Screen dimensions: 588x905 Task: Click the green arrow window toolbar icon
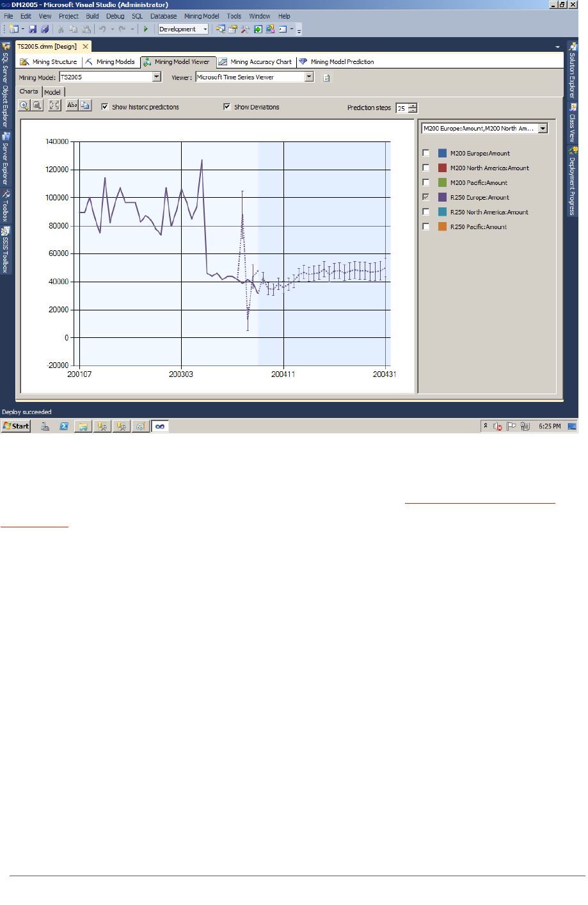pyautogui.click(x=258, y=29)
